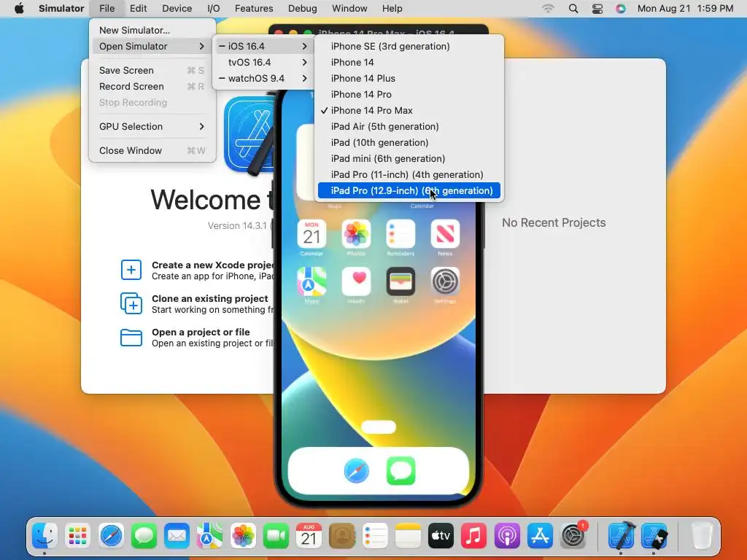747x560 pixels.
Task: Open the Features menu
Action: (x=254, y=9)
